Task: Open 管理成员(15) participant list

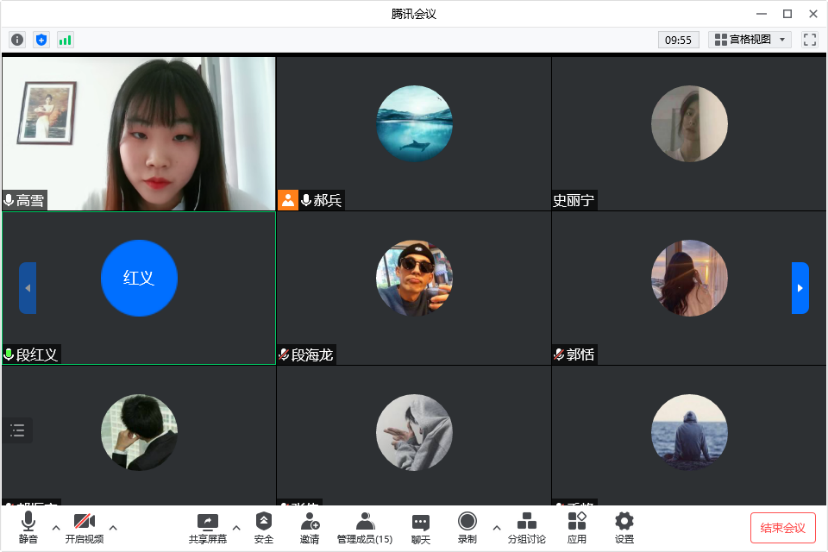Action: [x=365, y=527]
